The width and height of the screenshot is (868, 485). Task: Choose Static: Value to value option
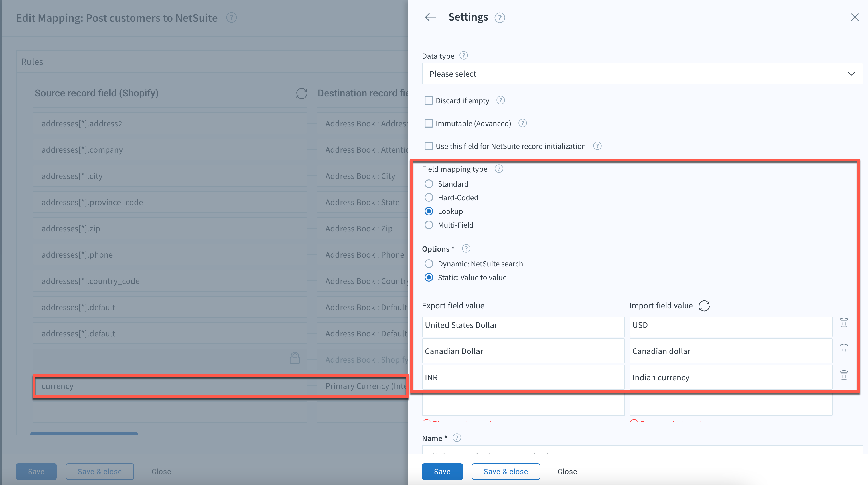click(x=429, y=277)
